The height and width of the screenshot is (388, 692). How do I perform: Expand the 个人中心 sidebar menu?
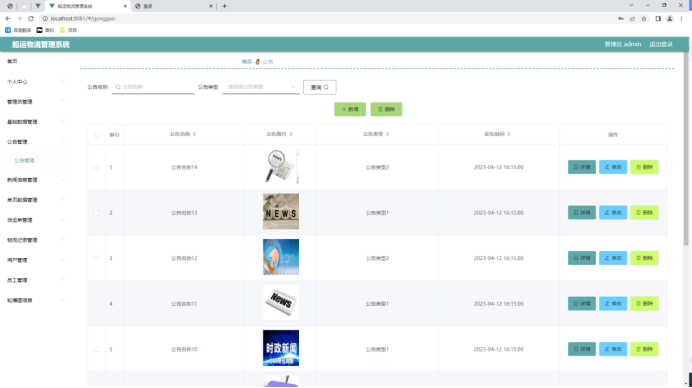point(35,82)
